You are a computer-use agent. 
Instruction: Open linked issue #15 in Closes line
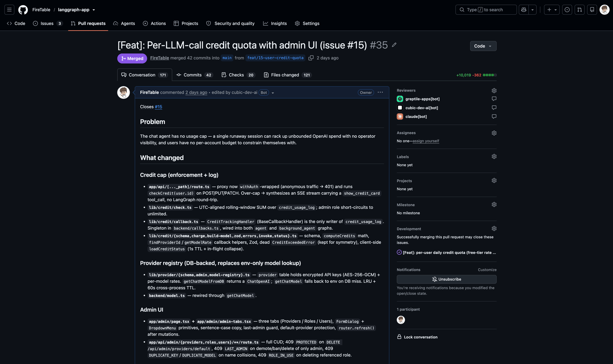158,107
